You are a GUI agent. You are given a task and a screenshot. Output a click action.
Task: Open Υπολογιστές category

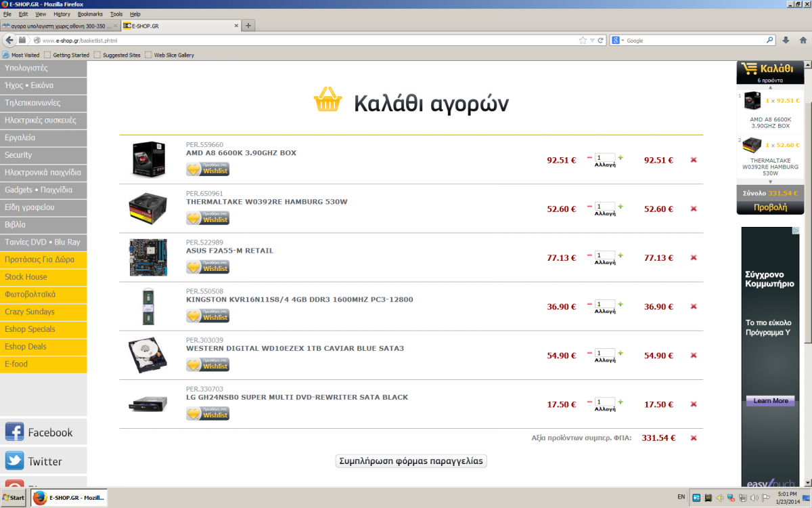[43, 68]
